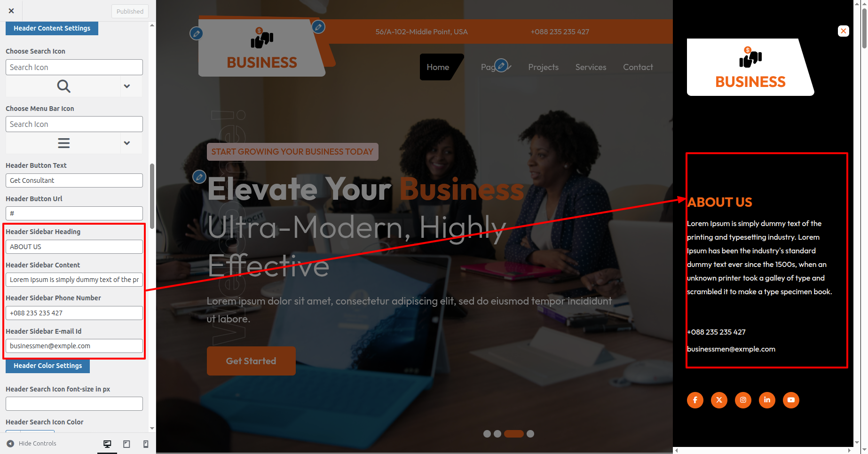
Task: Hide Controls in customizer footer
Action: [x=32, y=443]
